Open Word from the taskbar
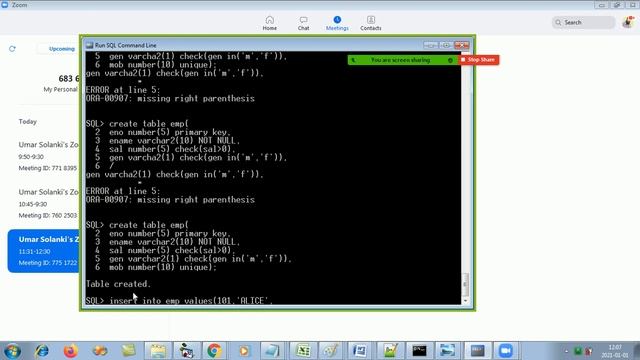 click(360, 351)
